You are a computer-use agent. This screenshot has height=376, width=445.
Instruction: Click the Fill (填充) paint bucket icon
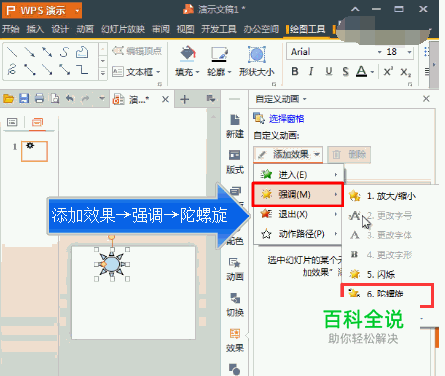[x=188, y=54]
